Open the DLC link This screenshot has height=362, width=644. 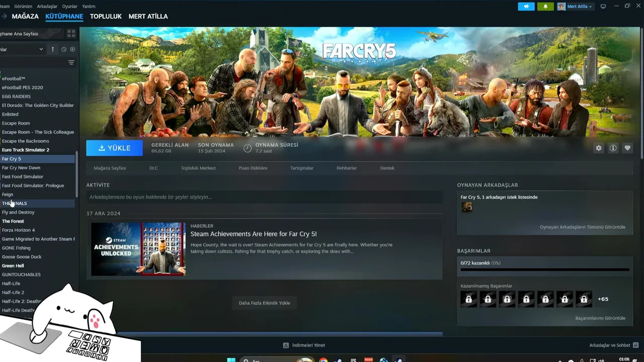[x=153, y=168]
